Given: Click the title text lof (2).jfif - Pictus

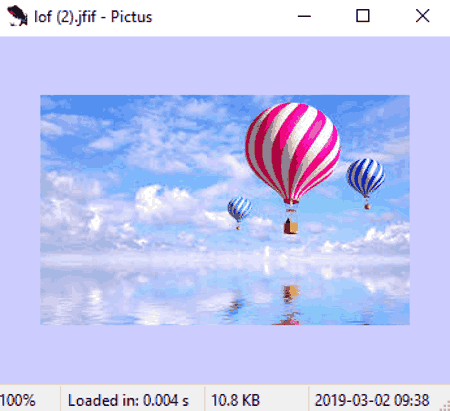Looking at the screenshot, I should tap(93, 17).
